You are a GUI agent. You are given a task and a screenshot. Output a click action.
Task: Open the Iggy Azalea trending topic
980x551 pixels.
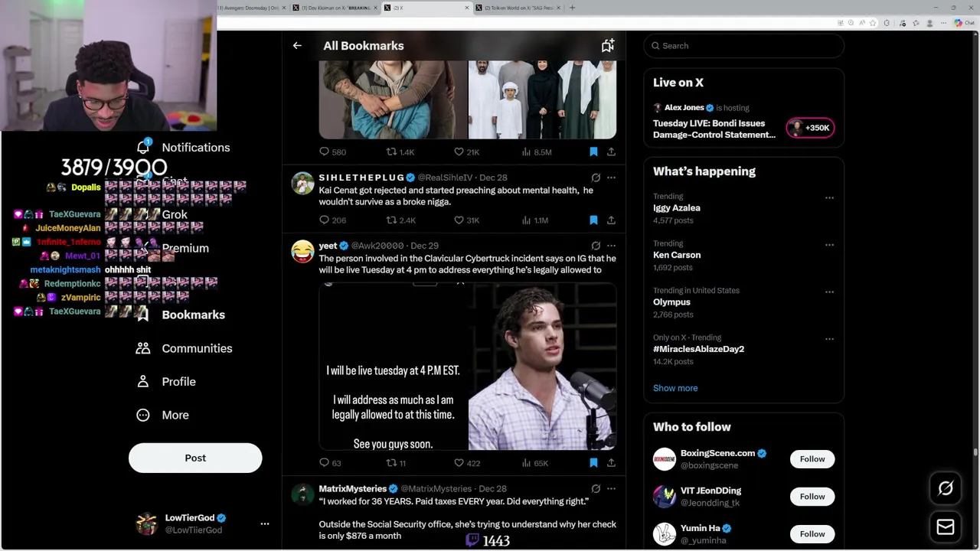point(676,208)
